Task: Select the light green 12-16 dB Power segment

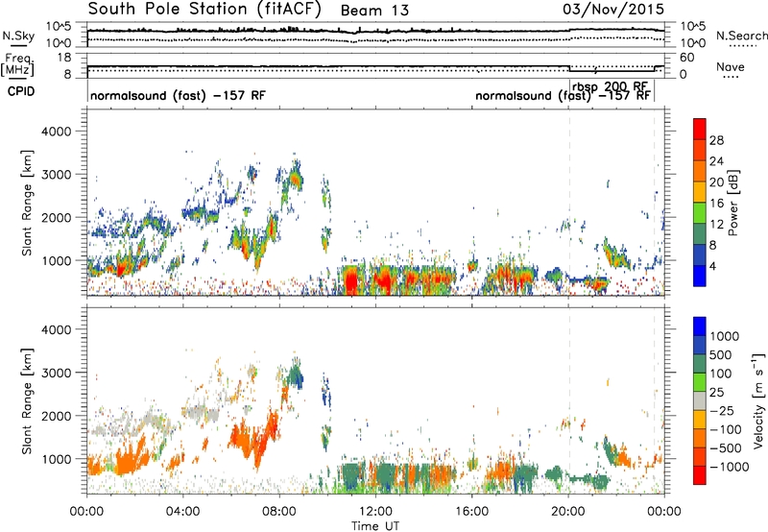Action: click(700, 212)
